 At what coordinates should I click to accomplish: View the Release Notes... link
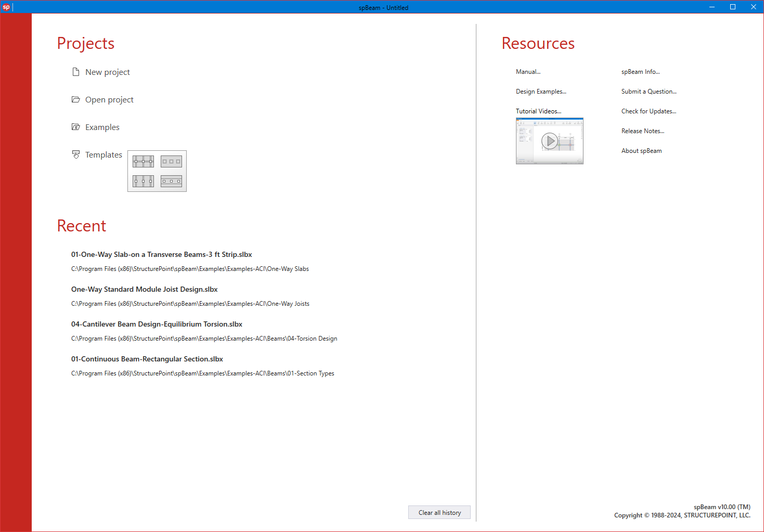pyautogui.click(x=643, y=131)
